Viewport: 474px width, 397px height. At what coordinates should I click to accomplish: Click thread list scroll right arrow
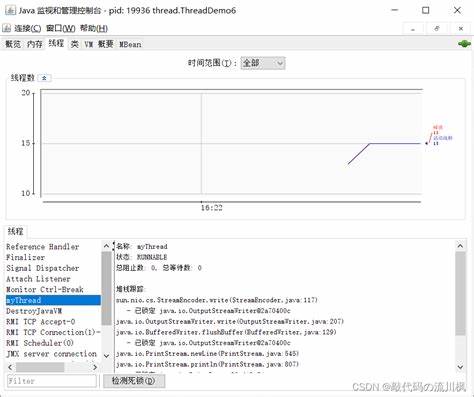(95, 367)
